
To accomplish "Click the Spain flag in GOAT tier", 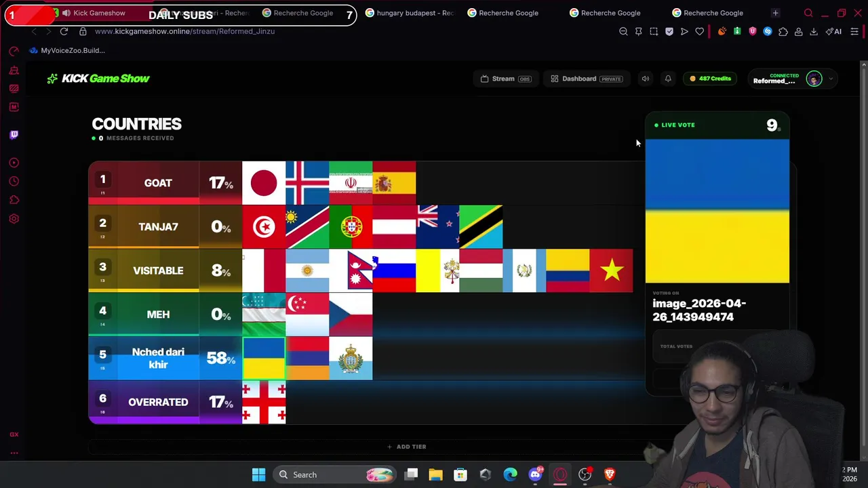I will pos(394,183).
